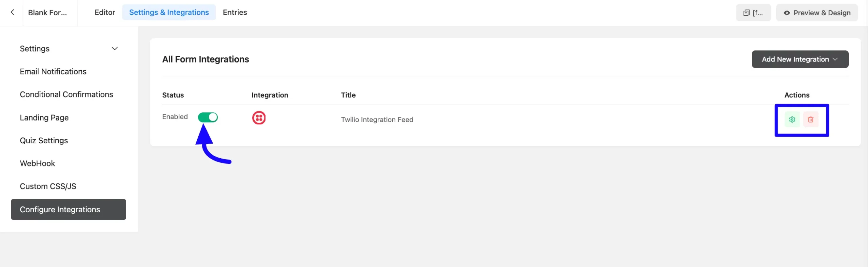The height and width of the screenshot is (267, 868).
Task: Click the Twilio integration logo
Action: (x=259, y=118)
